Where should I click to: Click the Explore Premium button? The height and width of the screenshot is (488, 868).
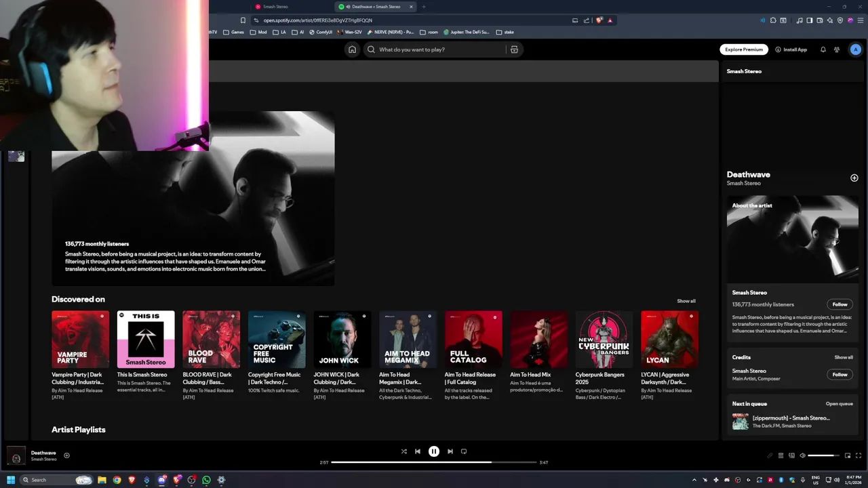click(x=744, y=49)
